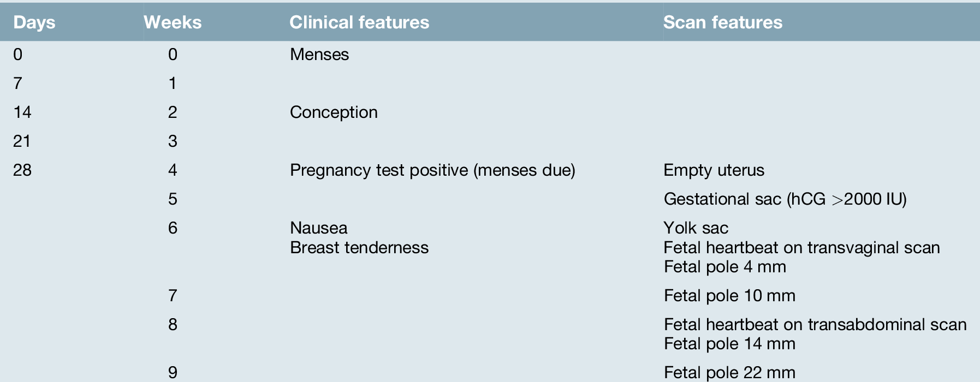
Task: Click the Clinical features column header
Action: (x=359, y=22)
